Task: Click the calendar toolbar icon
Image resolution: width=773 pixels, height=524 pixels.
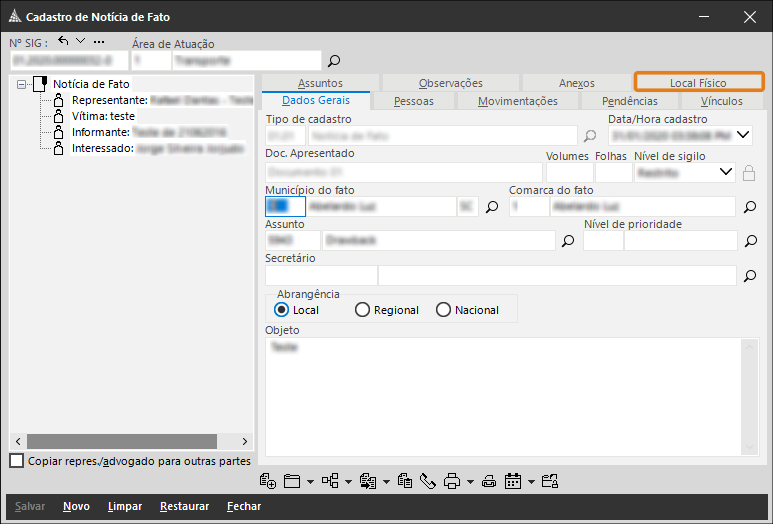Action: [x=513, y=481]
